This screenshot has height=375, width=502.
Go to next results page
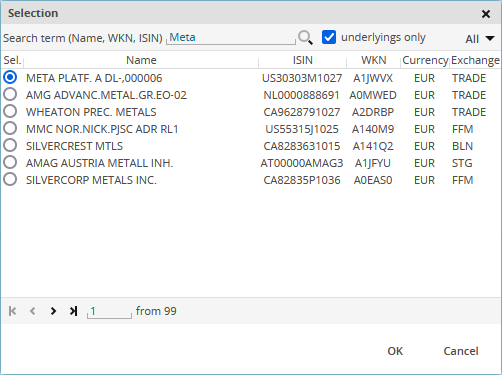pos(53,311)
